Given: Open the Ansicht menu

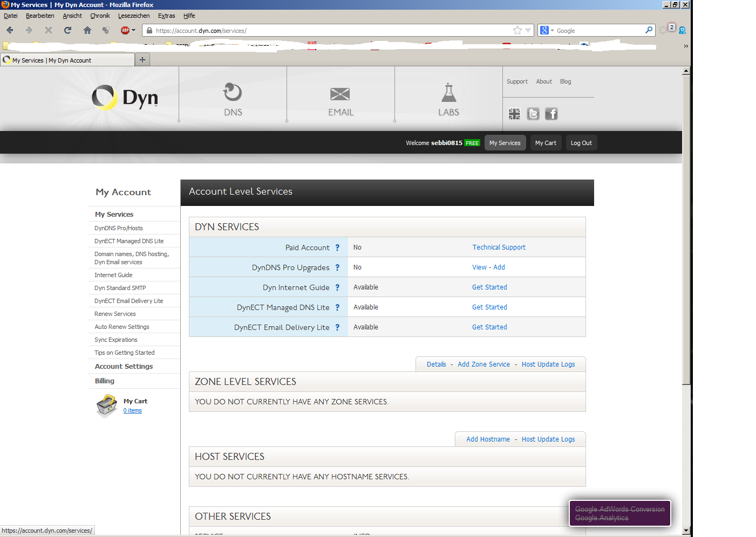Looking at the screenshot, I should click(72, 16).
